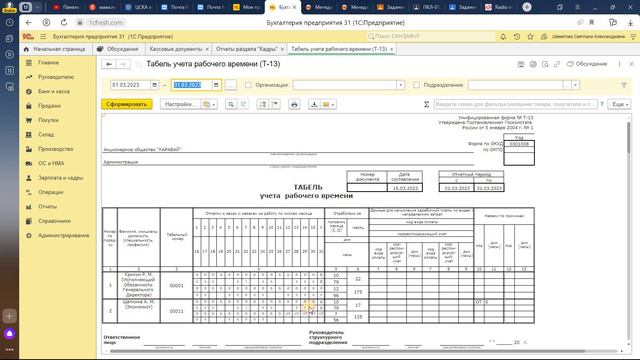
Task: Click the funnel filter icon at right
Action: point(624,85)
